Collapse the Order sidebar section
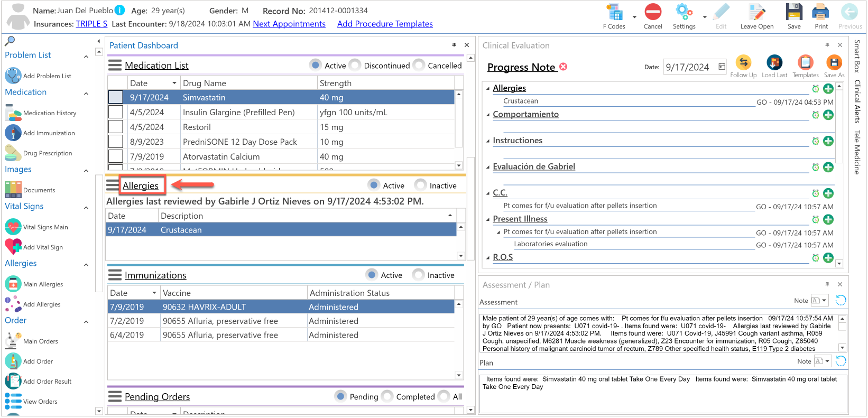The image size is (868, 418). (x=86, y=322)
